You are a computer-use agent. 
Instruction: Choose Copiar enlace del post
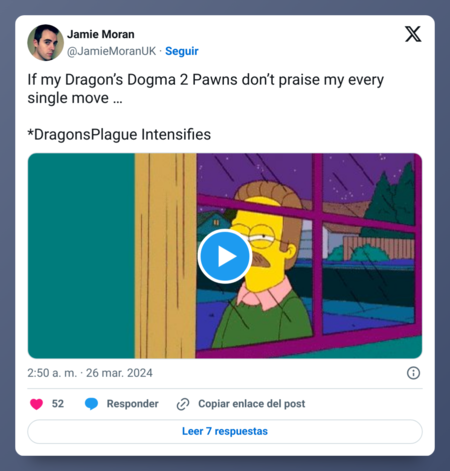252,404
